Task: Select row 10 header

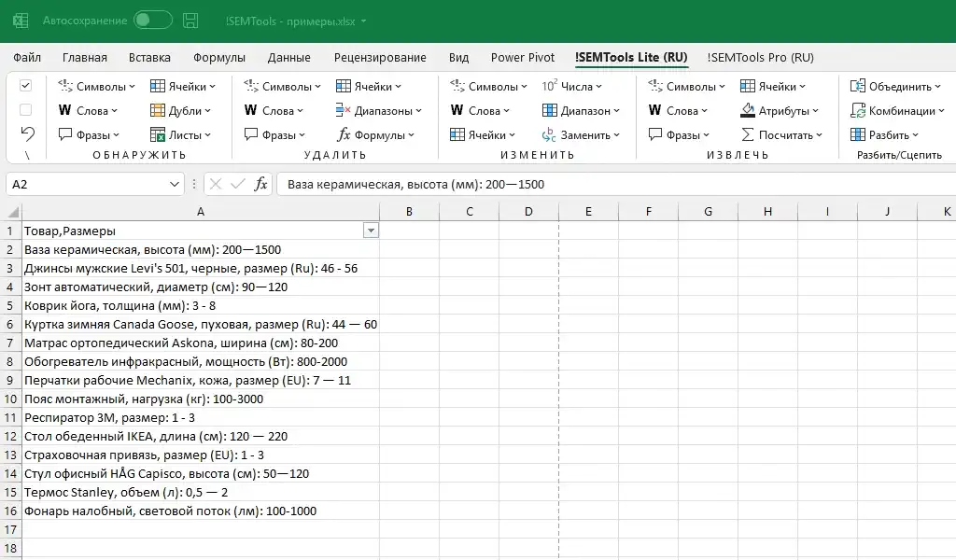Action: coord(10,399)
